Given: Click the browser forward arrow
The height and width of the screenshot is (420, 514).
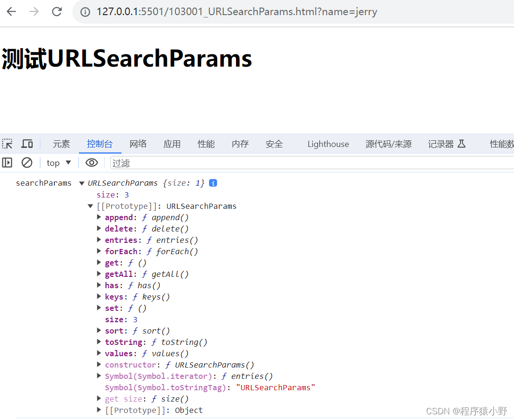Looking at the screenshot, I should pos(34,12).
